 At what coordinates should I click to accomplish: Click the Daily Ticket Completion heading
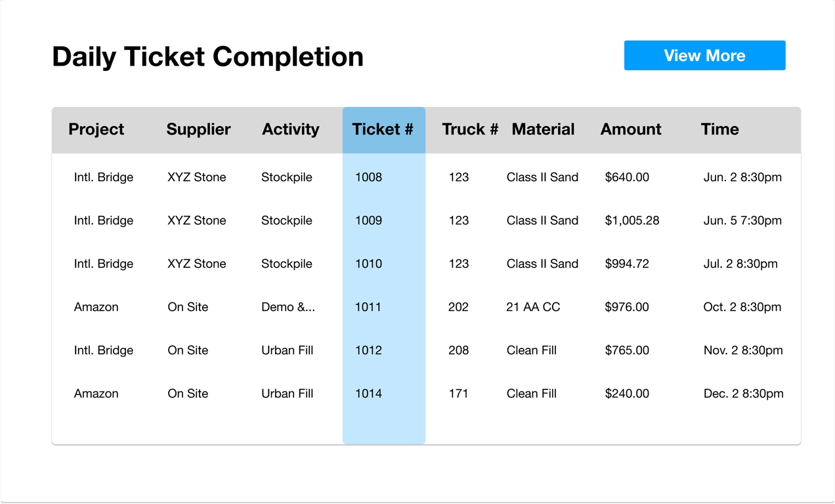click(207, 56)
